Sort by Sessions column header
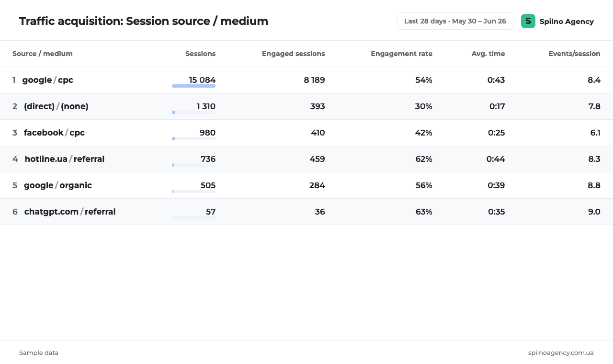 click(x=200, y=54)
